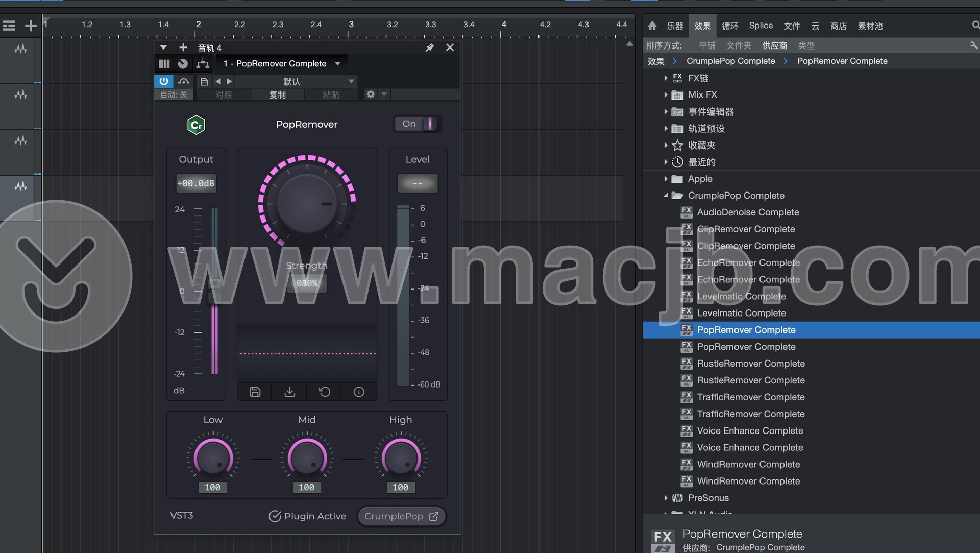Image resolution: width=980 pixels, height=553 pixels.
Task: Switch to the 循环 tab
Action: [730, 26]
